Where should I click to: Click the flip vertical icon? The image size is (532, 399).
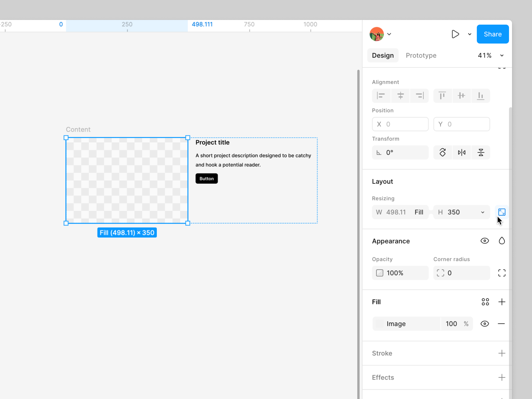[x=481, y=152]
